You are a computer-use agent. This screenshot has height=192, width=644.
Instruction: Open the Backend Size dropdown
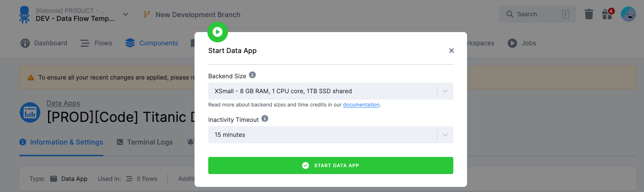(330, 91)
